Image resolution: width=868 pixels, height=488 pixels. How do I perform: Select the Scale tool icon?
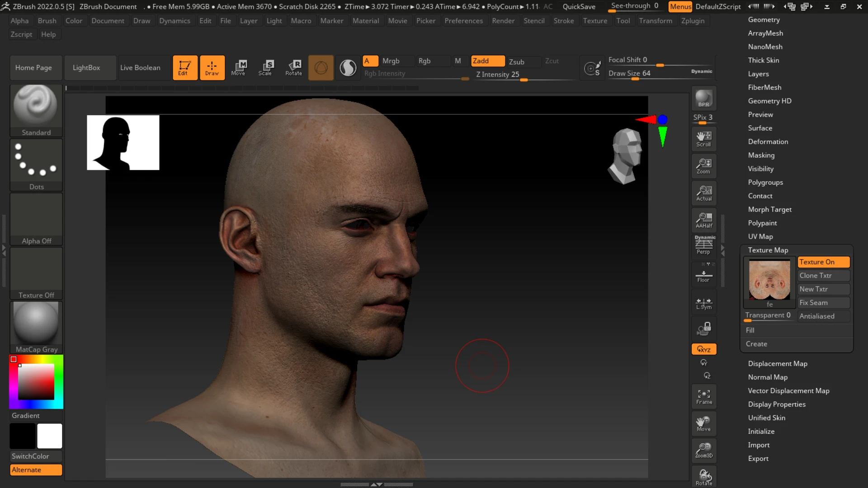(265, 67)
